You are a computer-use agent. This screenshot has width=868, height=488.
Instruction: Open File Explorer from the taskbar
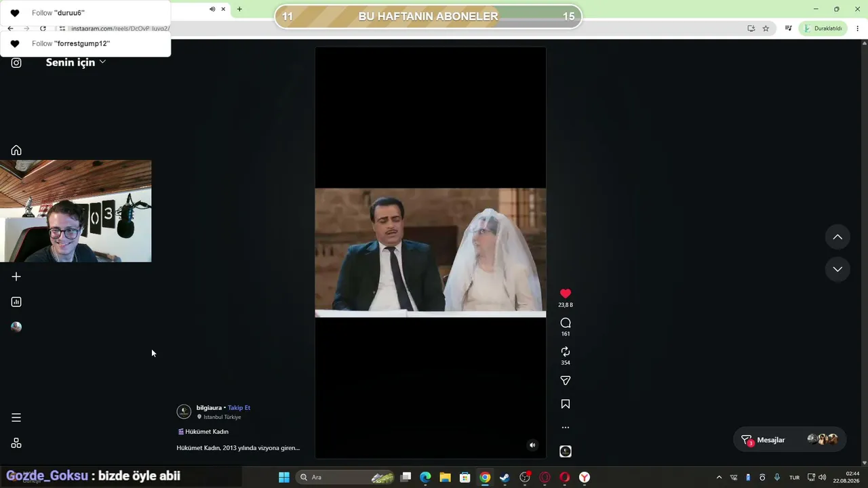point(445,477)
